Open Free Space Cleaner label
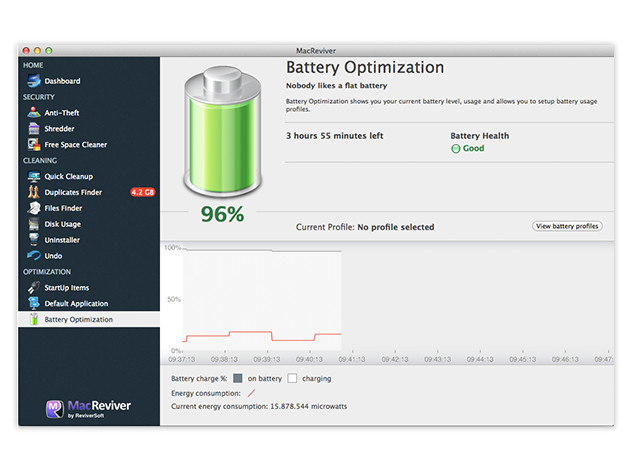This screenshot has height=473, width=630. (76, 145)
